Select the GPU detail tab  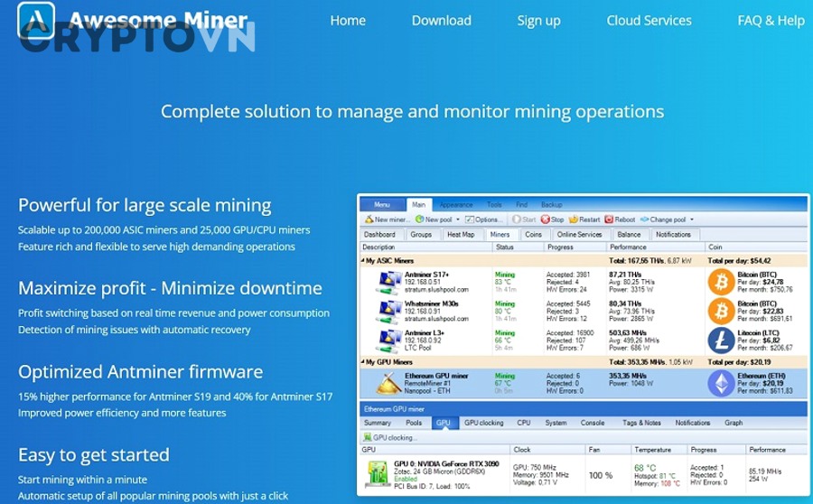pyautogui.click(x=444, y=423)
